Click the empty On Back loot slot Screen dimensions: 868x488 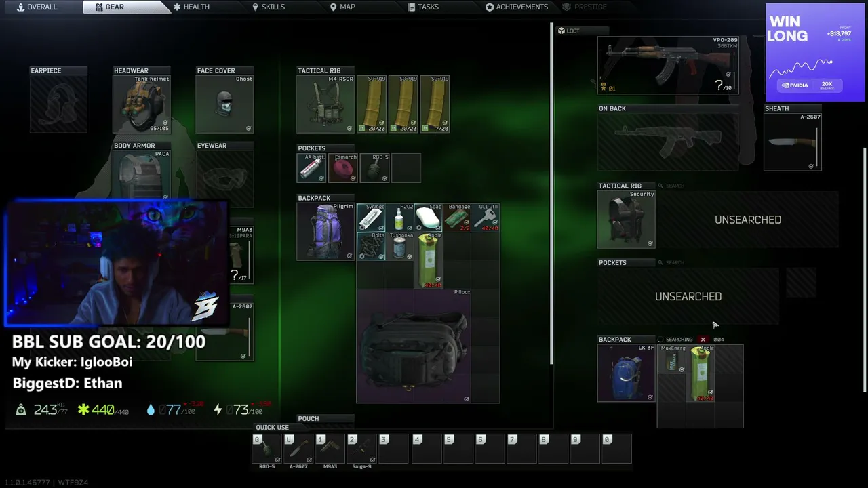coord(668,142)
